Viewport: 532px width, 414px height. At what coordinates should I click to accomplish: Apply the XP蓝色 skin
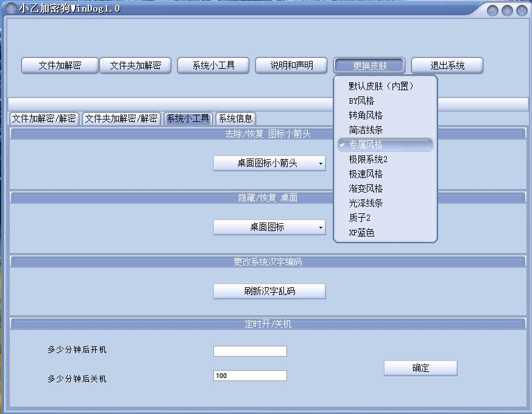pos(385,232)
